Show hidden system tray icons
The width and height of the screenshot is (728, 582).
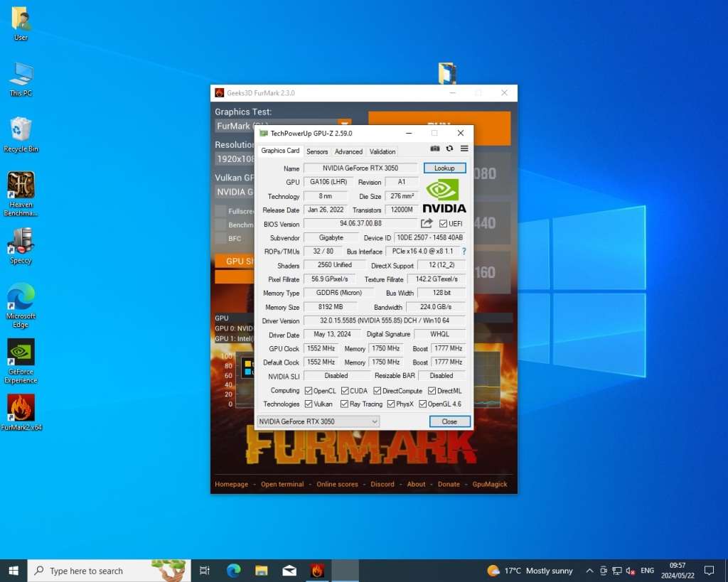coord(589,571)
